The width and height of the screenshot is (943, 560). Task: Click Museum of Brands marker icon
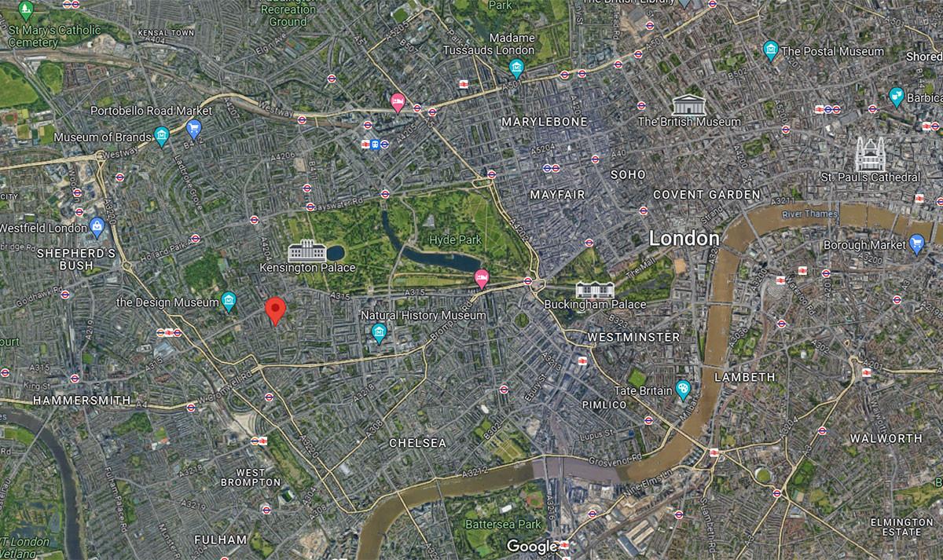[x=162, y=137]
